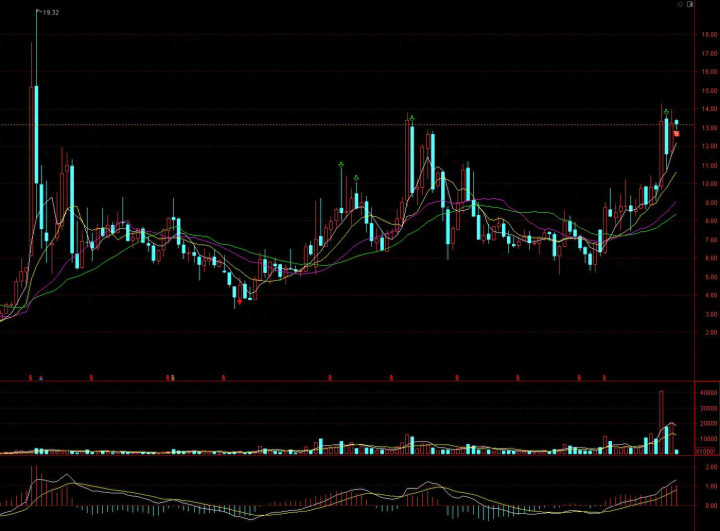The image size is (720, 531).
Task: Click the 8.00 price axis label
Action: tap(711, 221)
